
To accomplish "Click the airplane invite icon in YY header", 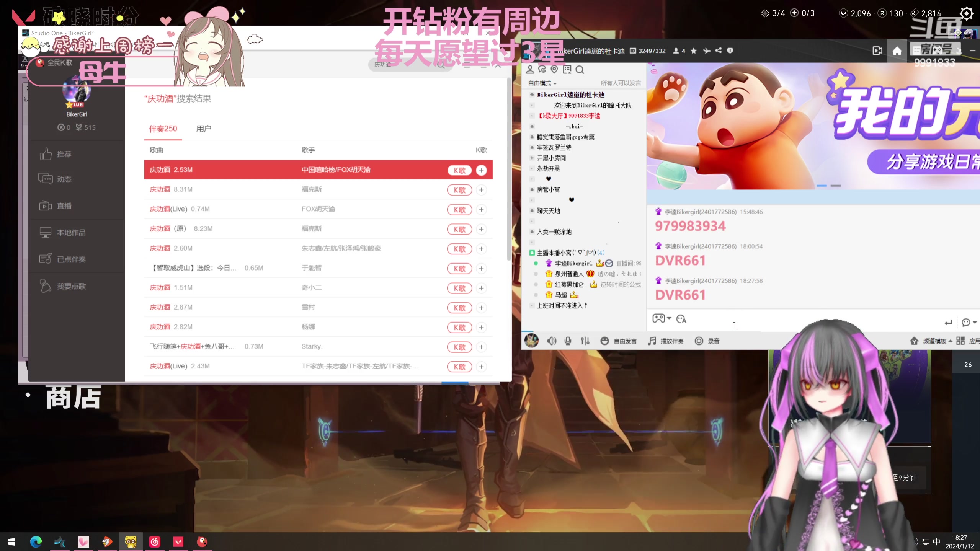I will [x=707, y=51].
